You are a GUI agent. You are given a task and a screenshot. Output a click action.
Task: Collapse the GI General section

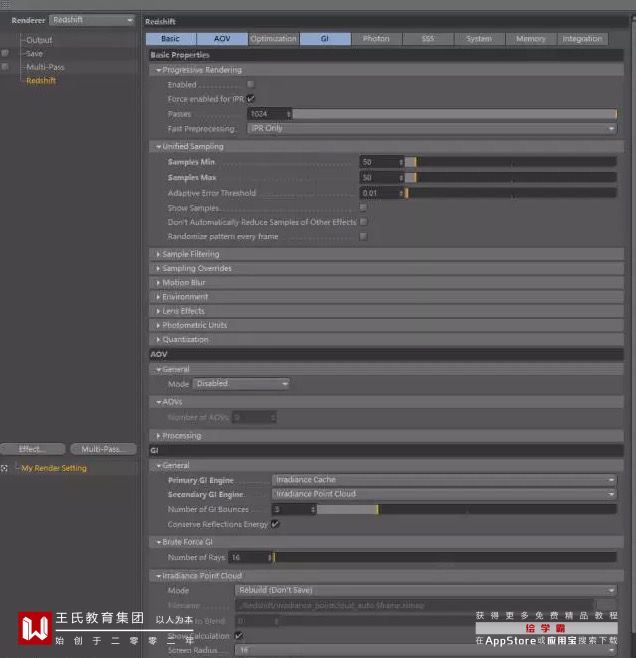pyautogui.click(x=386, y=466)
